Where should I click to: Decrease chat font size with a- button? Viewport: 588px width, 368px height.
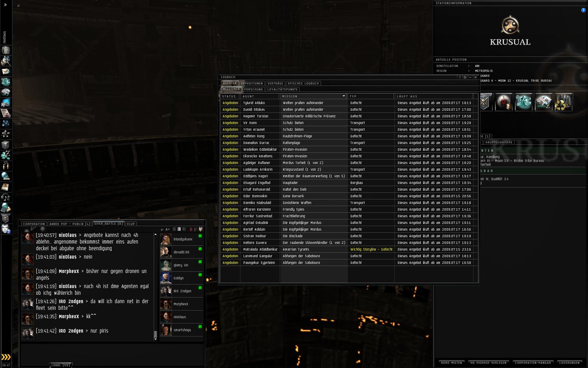coord(162,229)
